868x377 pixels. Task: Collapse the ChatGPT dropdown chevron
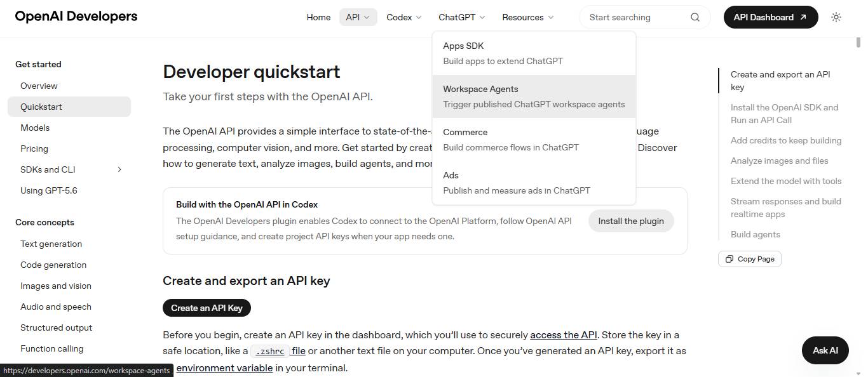coord(482,18)
